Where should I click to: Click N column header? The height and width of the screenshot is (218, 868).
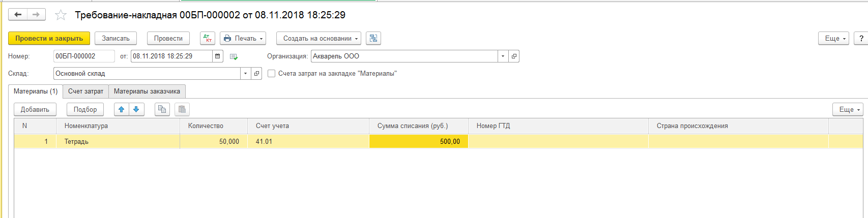point(35,126)
